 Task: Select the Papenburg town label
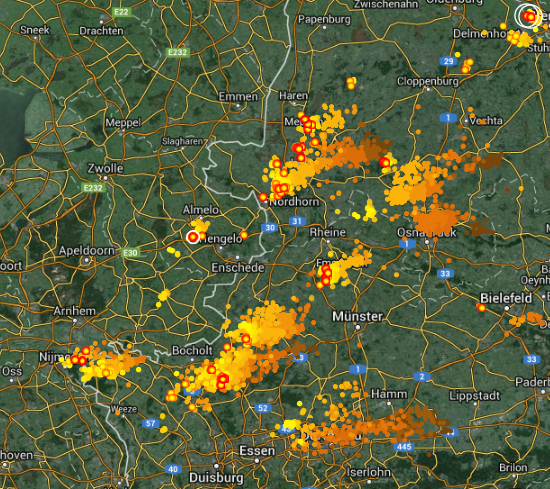point(324,19)
